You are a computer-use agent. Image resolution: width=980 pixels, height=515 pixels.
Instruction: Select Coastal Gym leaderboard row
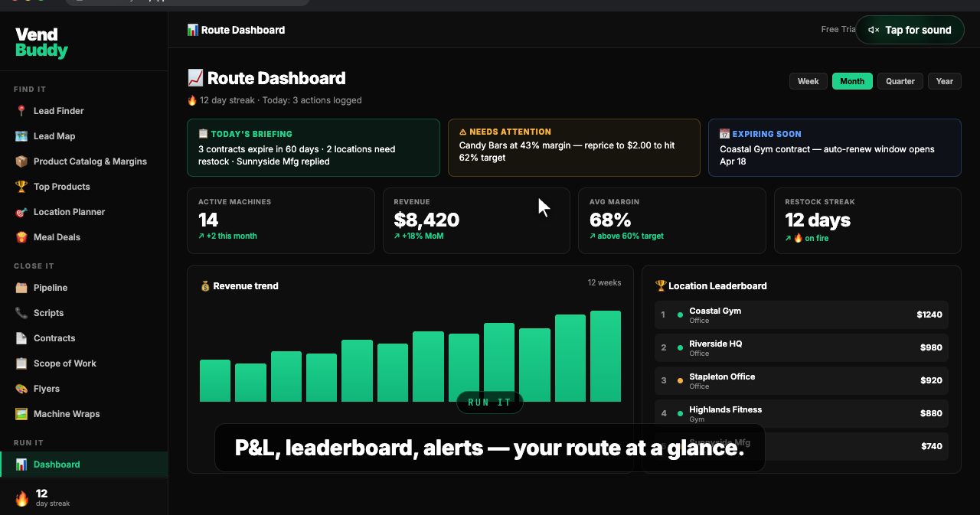pyautogui.click(x=802, y=315)
